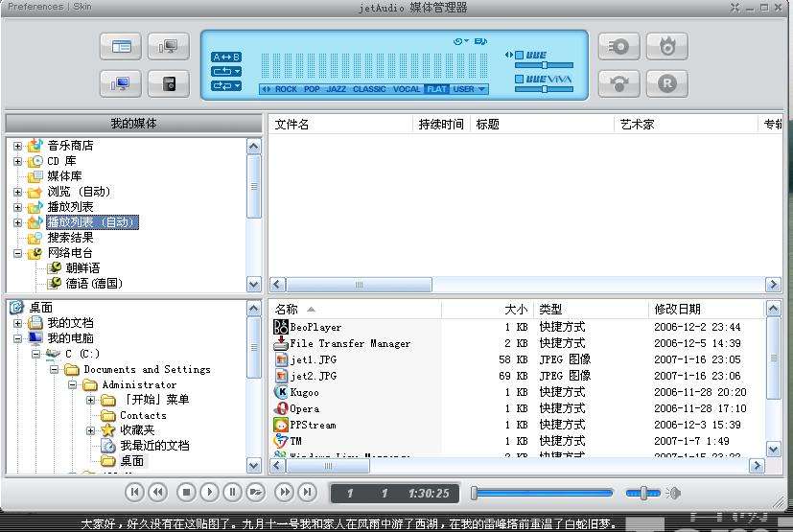
Task: Sort files by 名称 column
Action: pos(356,309)
